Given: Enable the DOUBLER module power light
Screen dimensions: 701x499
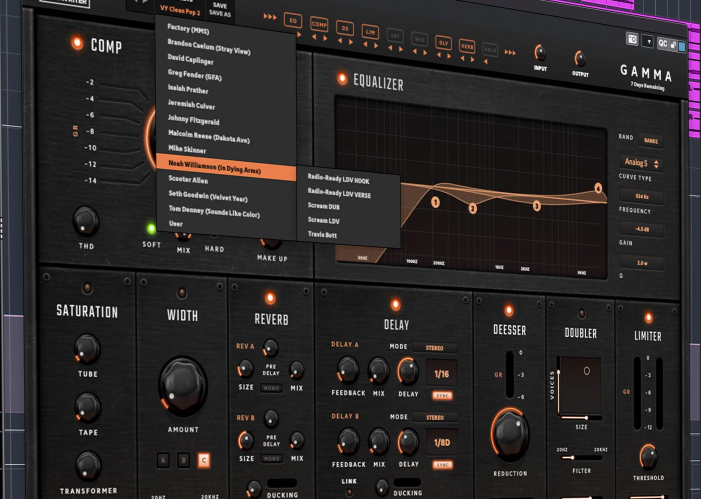Looking at the screenshot, I should pyautogui.click(x=581, y=313).
